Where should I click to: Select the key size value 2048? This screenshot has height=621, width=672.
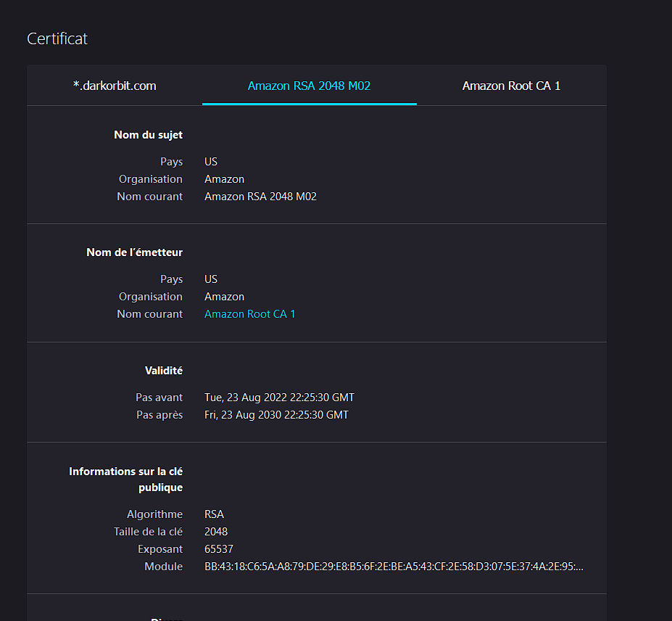coord(216,532)
